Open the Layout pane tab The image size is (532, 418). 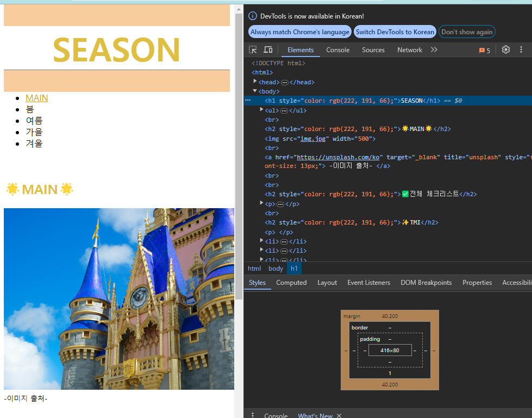click(327, 283)
